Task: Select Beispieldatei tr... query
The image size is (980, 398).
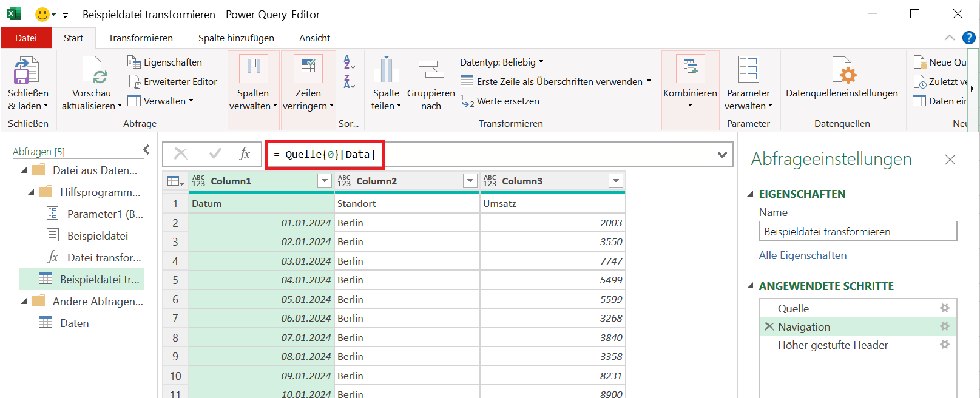Action: [82, 279]
